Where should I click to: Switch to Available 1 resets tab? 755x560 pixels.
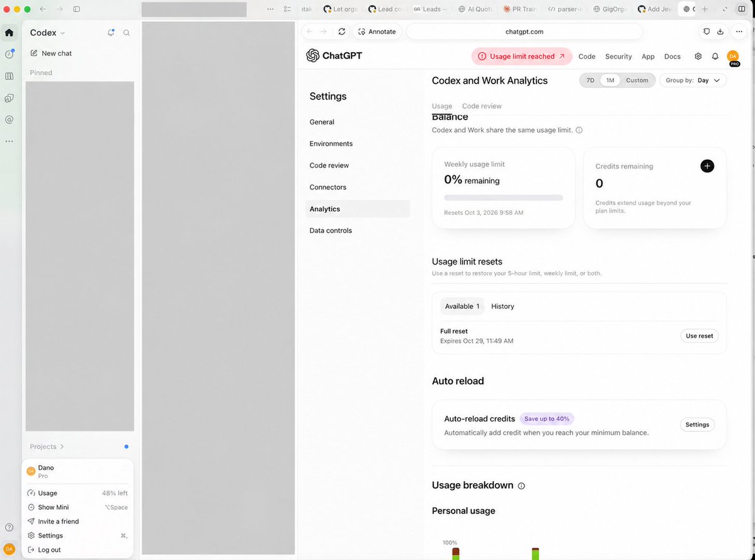coord(462,306)
